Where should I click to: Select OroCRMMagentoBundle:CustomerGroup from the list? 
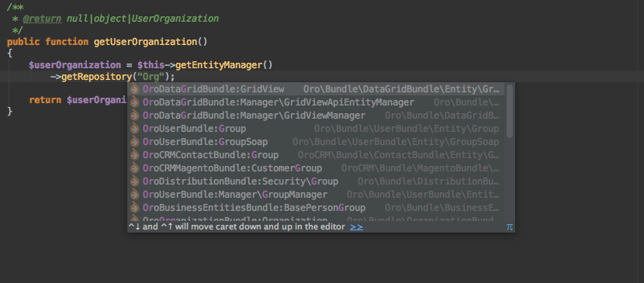[316, 168]
